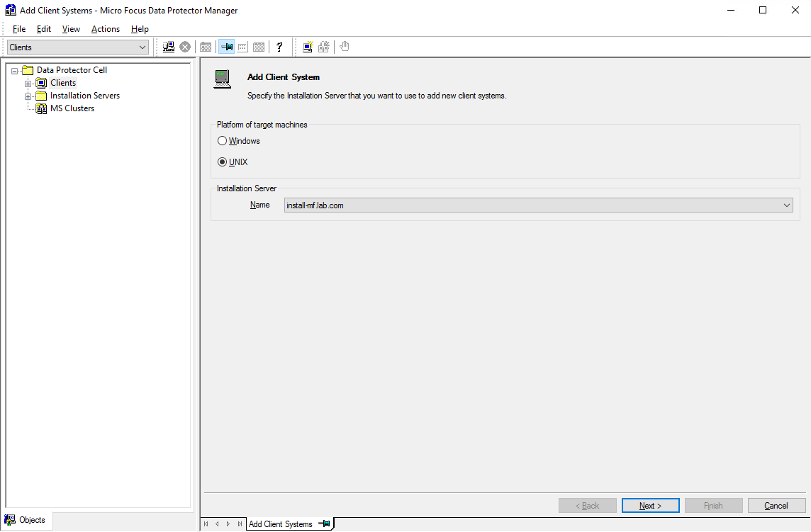This screenshot has width=811, height=532.
Task: Click the Data Protector app icon in title bar
Action: 11,11
